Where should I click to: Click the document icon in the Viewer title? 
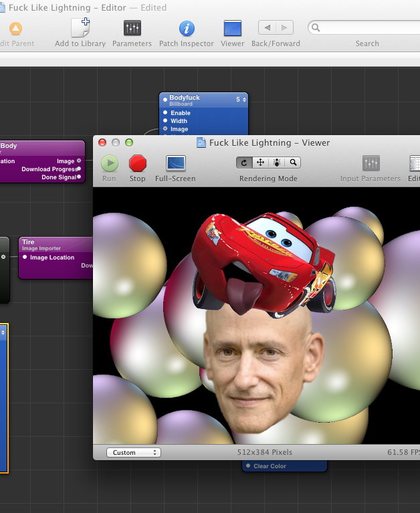[201, 142]
